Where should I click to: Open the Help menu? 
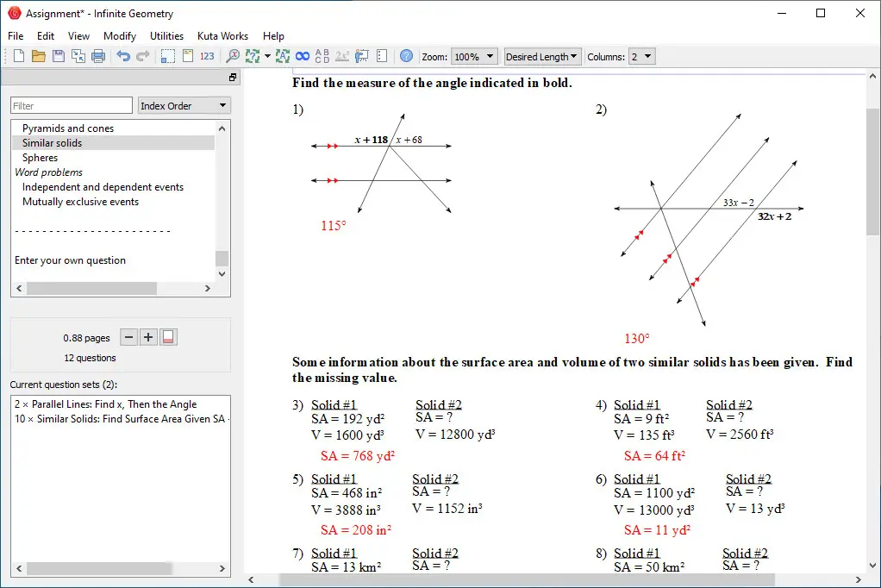click(x=273, y=36)
